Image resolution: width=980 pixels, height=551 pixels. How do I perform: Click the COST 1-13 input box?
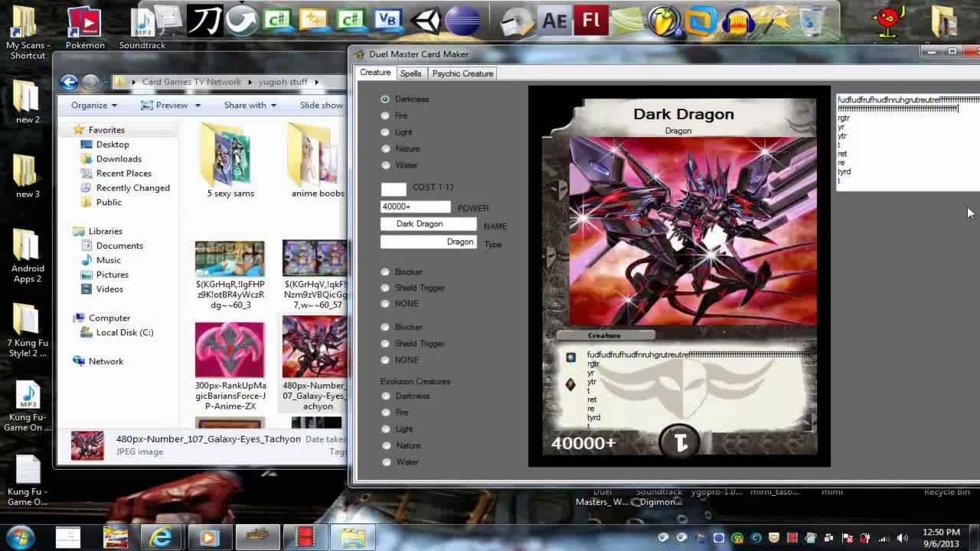(x=394, y=188)
